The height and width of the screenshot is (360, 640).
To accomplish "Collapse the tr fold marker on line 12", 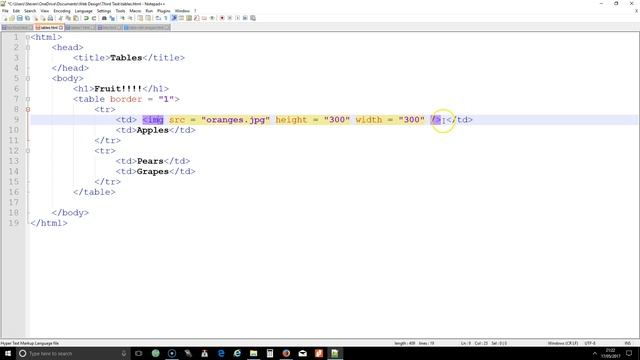I will (28, 151).
